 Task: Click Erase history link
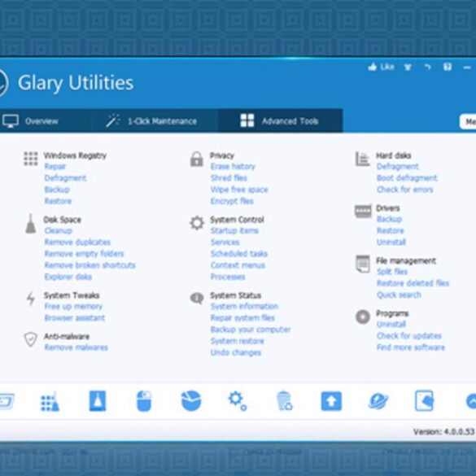point(233,166)
